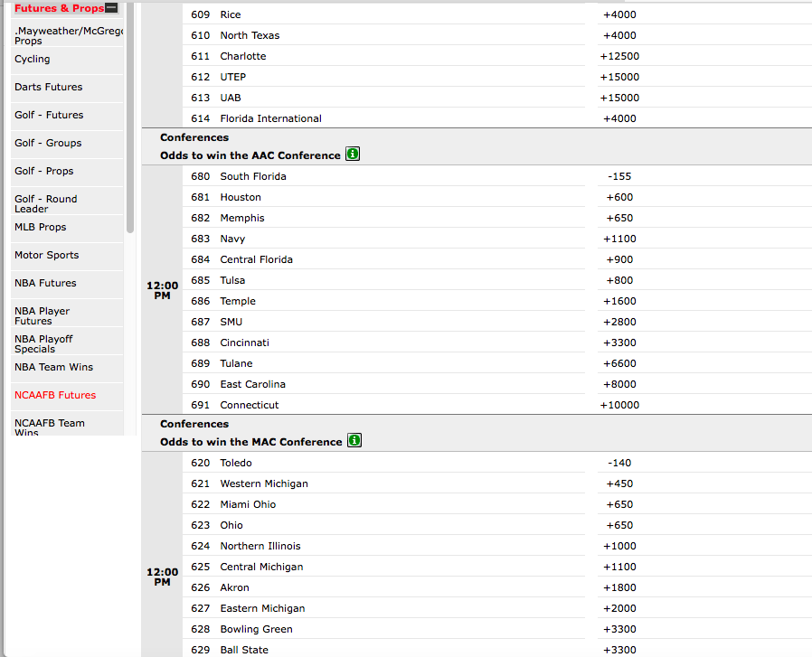Select South Florida -155 odds
812x657 pixels.
click(x=619, y=176)
